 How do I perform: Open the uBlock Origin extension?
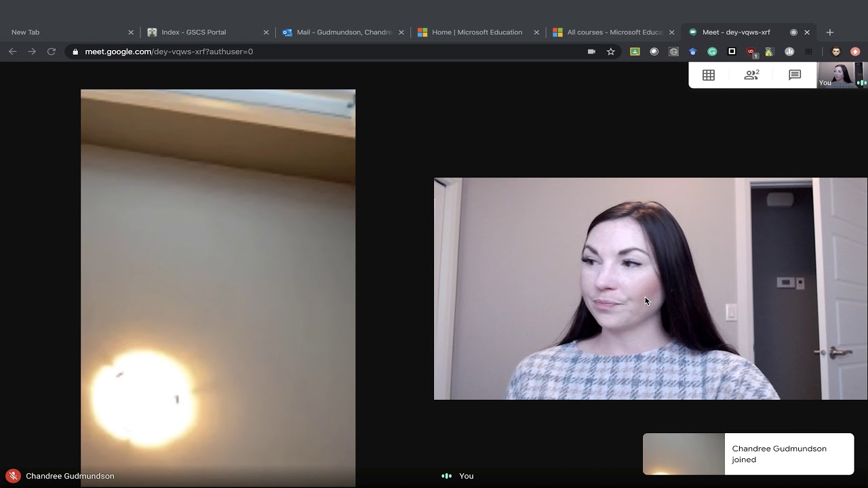tap(751, 52)
